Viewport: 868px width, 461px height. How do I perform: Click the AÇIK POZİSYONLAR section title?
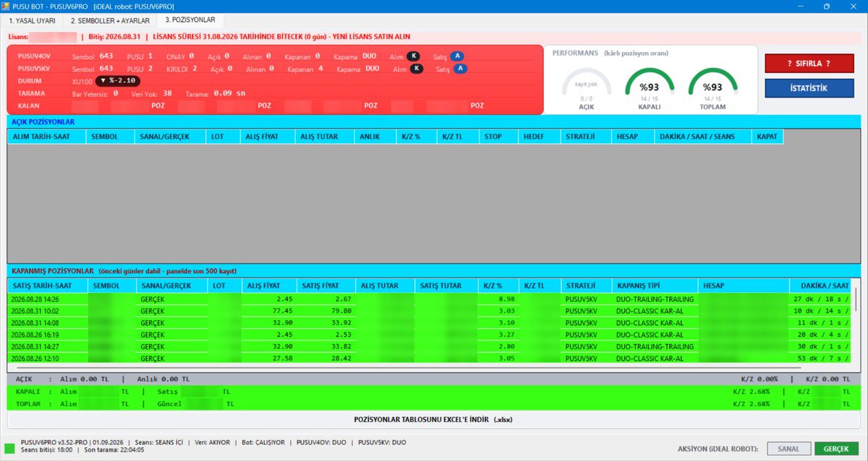(x=42, y=121)
